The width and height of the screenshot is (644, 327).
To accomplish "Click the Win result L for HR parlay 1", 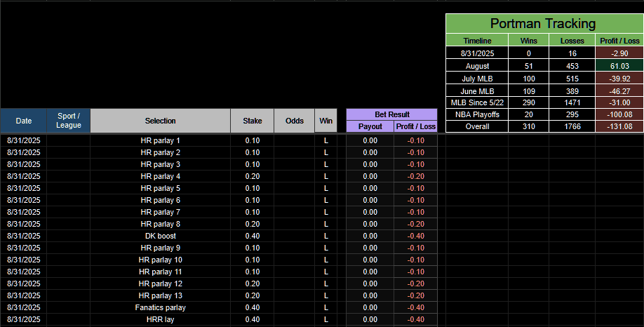I will pos(326,140).
